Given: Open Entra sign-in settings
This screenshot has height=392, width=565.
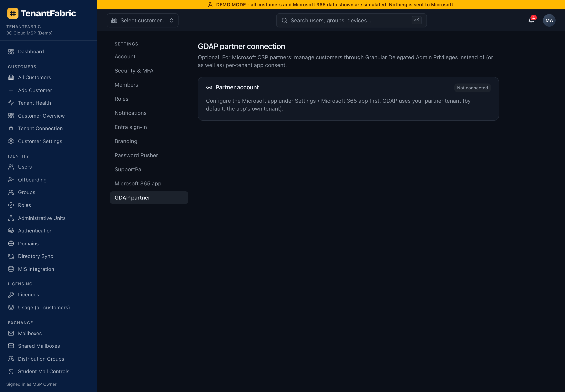Looking at the screenshot, I should (149, 127).
